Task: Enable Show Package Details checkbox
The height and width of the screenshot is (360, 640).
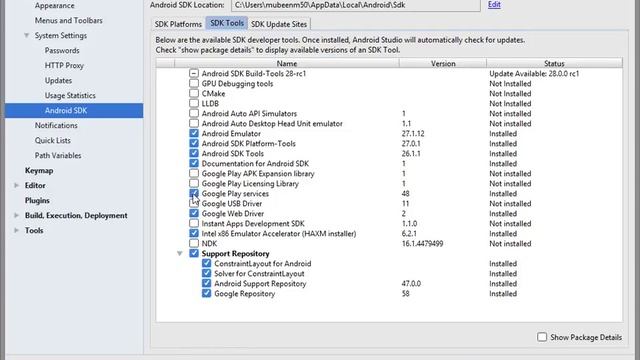Action: 542,337
